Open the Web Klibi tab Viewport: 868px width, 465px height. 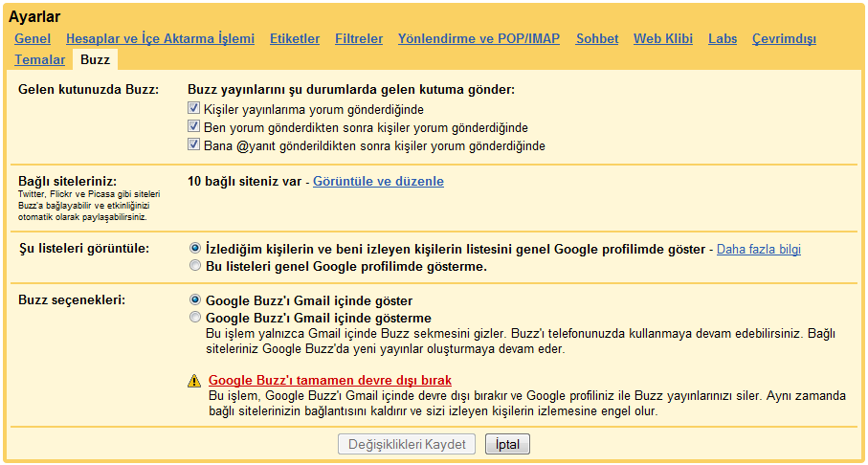[662, 38]
